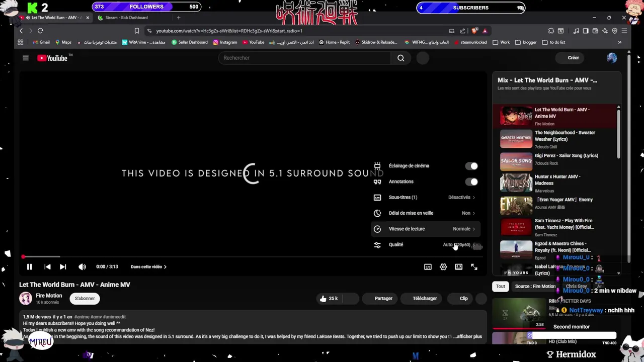Open the Maps bookmark

pos(63,42)
